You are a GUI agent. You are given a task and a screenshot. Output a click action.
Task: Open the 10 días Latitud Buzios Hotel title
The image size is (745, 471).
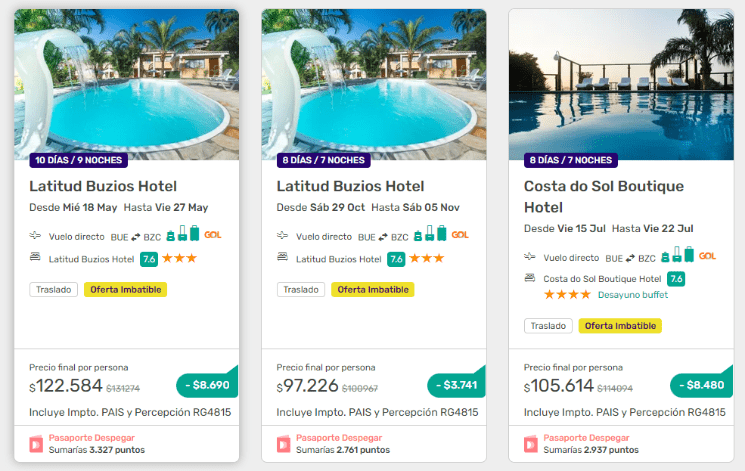(x=103, y=186)
